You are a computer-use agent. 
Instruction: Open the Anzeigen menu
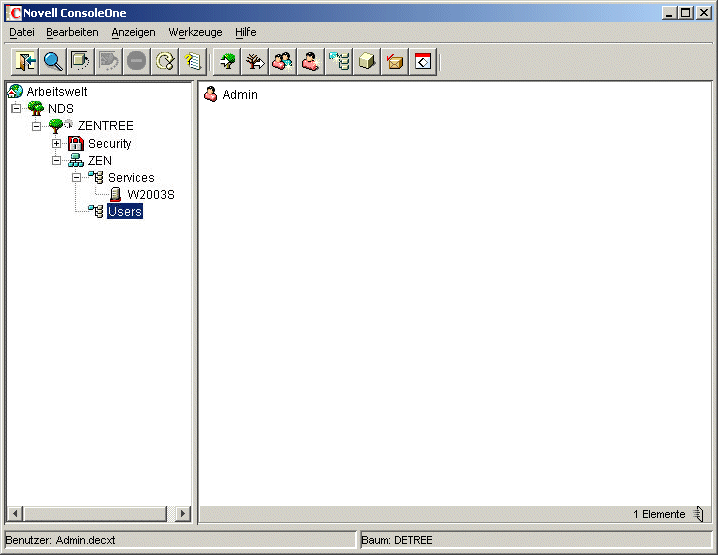click(133, 32)
